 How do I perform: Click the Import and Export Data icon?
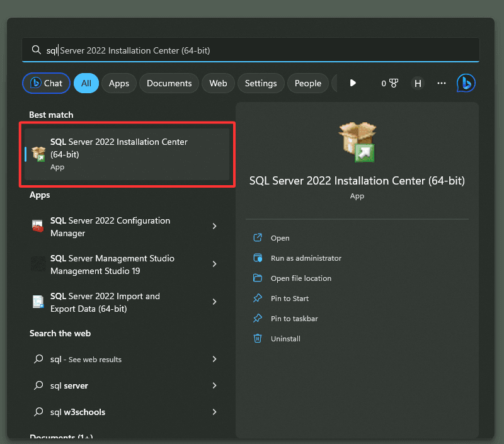pos(38,302)
